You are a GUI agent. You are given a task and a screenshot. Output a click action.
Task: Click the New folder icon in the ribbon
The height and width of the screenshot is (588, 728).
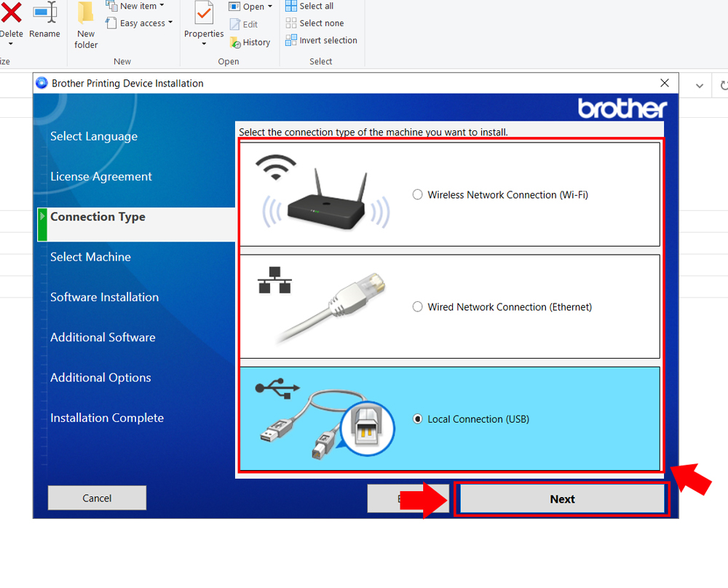pos(86,13)
